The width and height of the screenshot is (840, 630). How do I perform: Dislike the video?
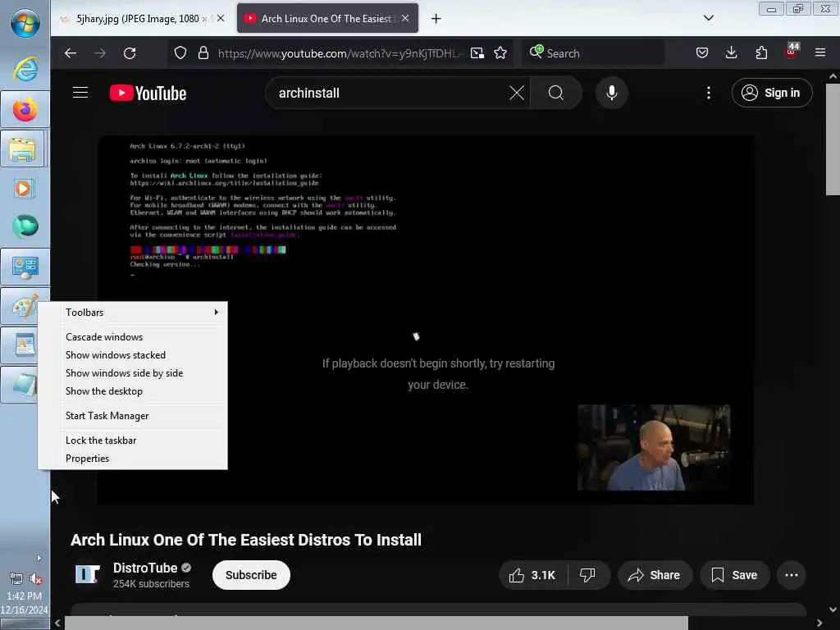[587, 575]
